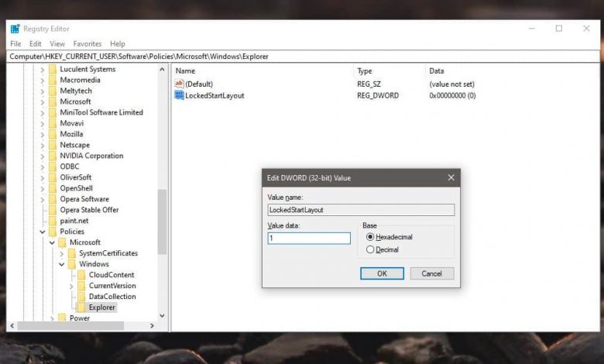Click the tree scroll up arrow
Image resolution: width=604 pixels, height=364 pixels.
coord(162,70)
